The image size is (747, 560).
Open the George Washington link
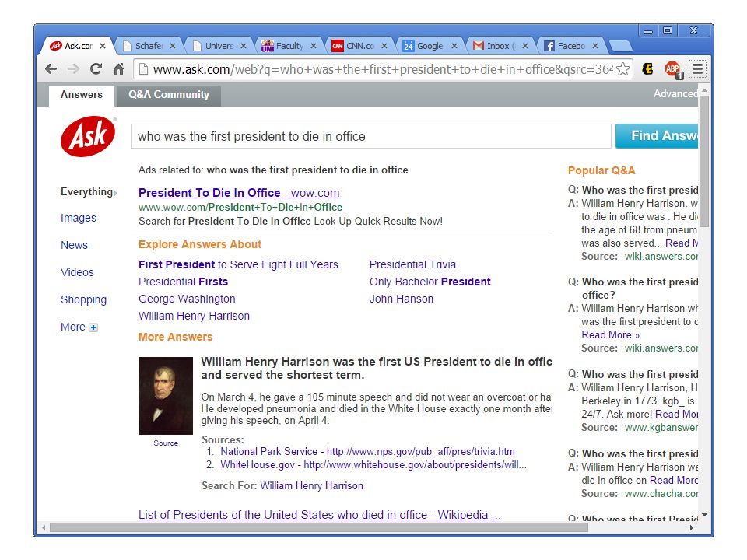click(x=187, y=299)
